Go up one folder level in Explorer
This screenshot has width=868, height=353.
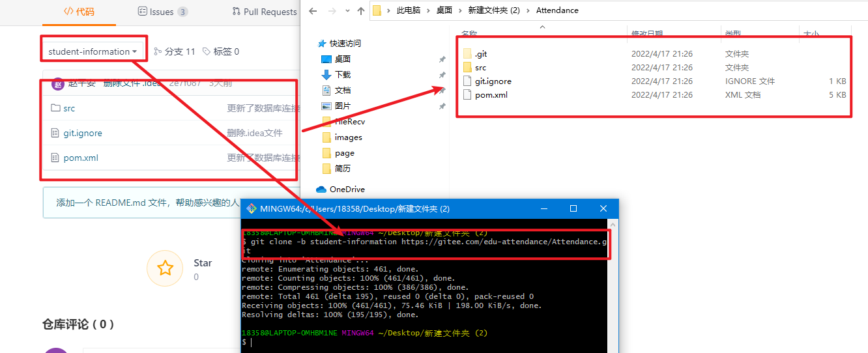click(361, 10)
